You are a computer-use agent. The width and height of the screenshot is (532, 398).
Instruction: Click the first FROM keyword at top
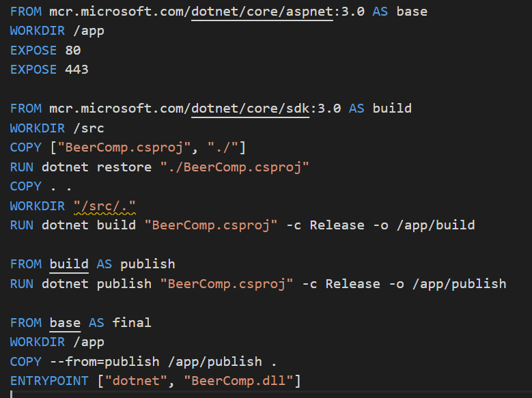click(x=26, y=12)
